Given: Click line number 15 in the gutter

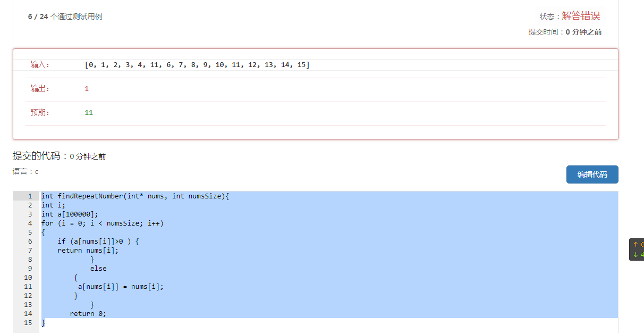Looking at the screenshot, I should coord(28,323).
